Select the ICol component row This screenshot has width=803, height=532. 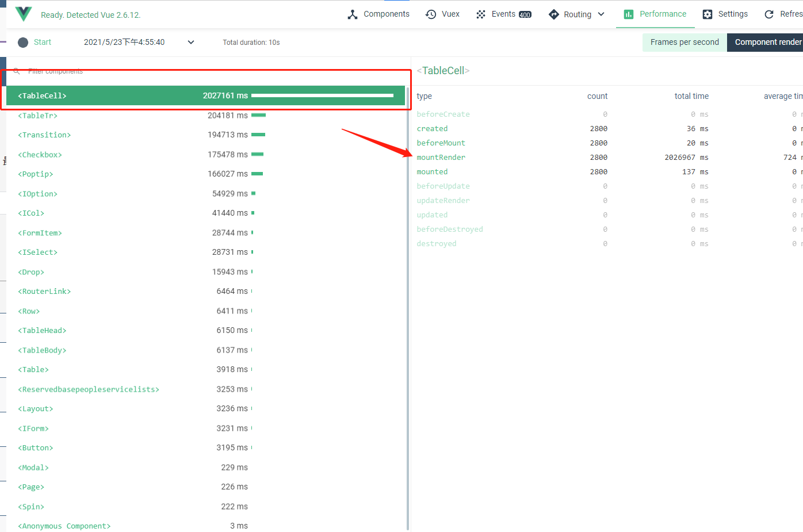click(x=205, y=213)
